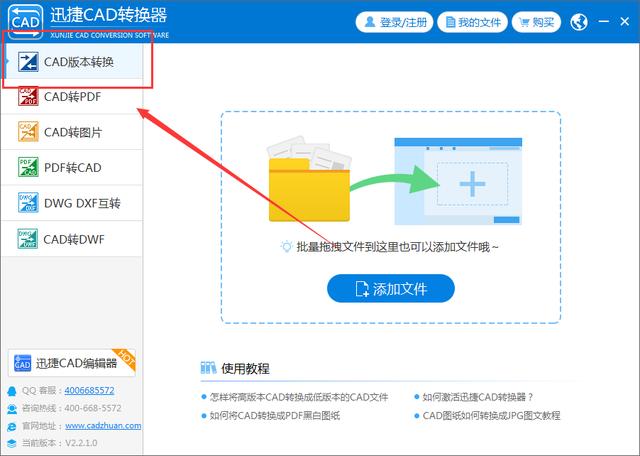The height and width of the screenshot is (456, 640).
Task: Click the CAD转图片 orange icon
Action: (x=28, y=131)
